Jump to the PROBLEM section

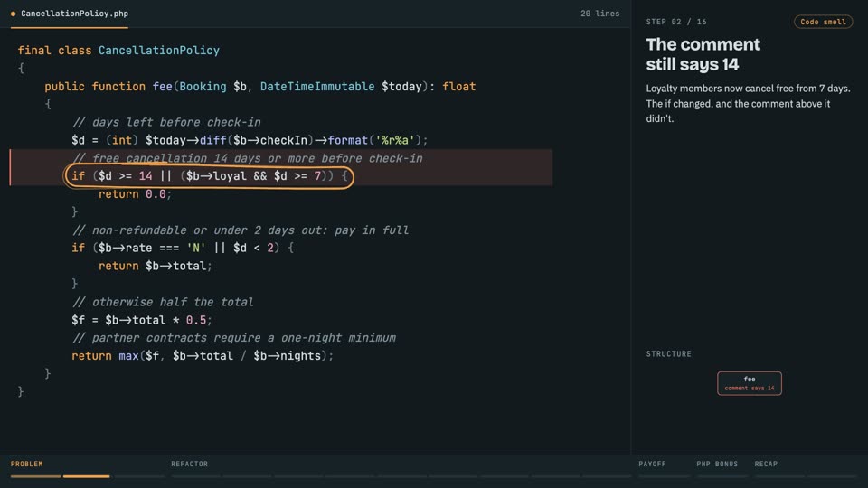pyautogui.click(x=26, y=464)
